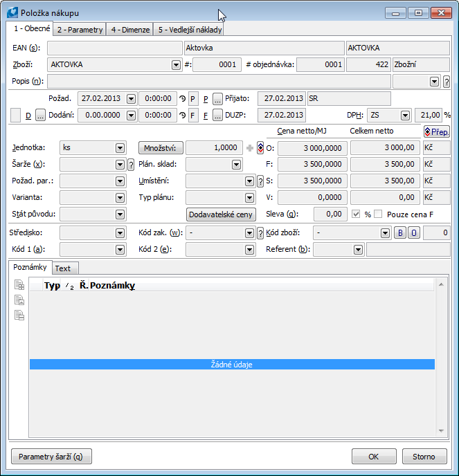Click the O: unit price field 3 000,0000
This screenshot has width=459, height=476.
tap(312, 148)
